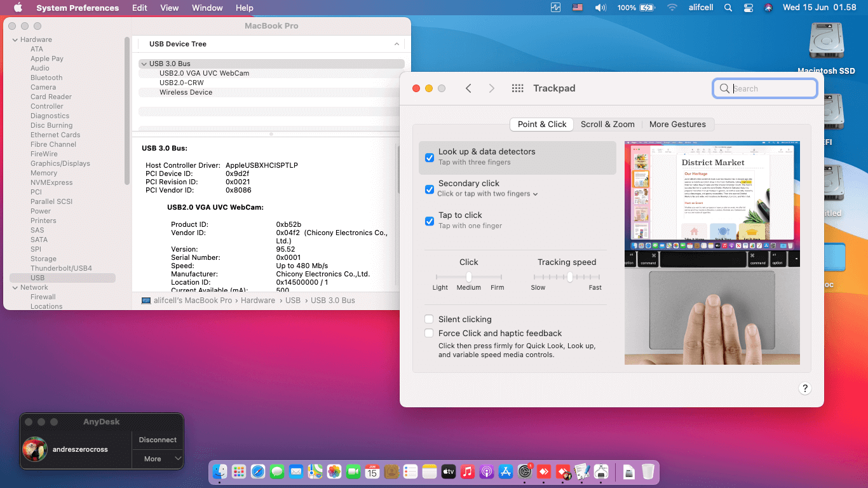Switch to the Scroll & Zoom tab

(607, 124)
